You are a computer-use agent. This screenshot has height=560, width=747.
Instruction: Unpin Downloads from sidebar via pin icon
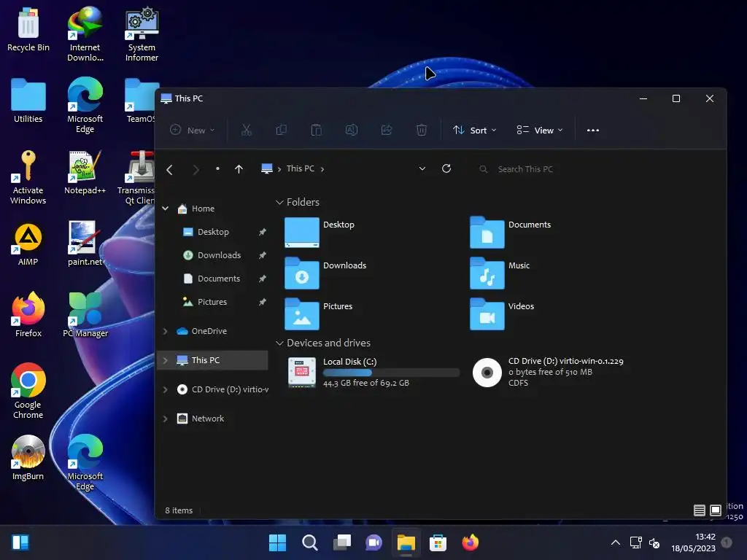tap(262, 255)
